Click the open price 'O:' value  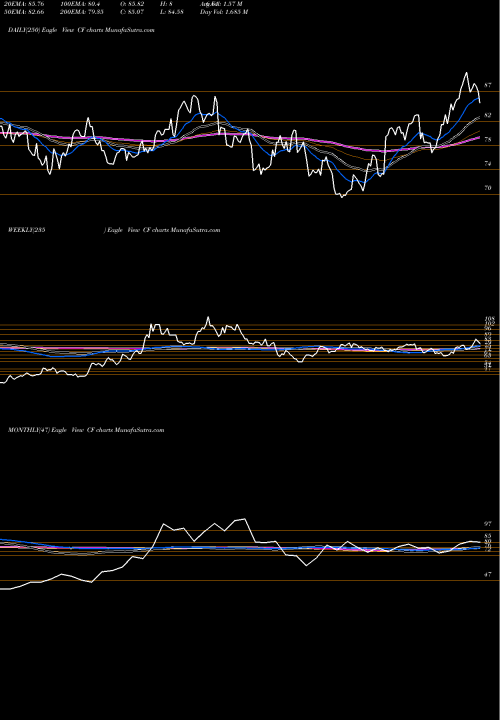click(132, 4)
